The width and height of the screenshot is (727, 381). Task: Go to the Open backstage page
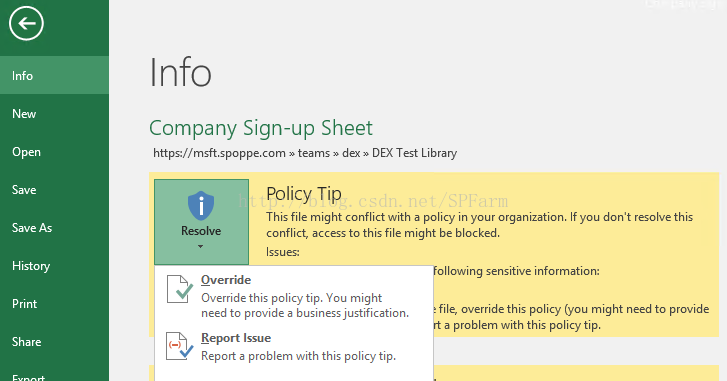(x=54, y=152)
